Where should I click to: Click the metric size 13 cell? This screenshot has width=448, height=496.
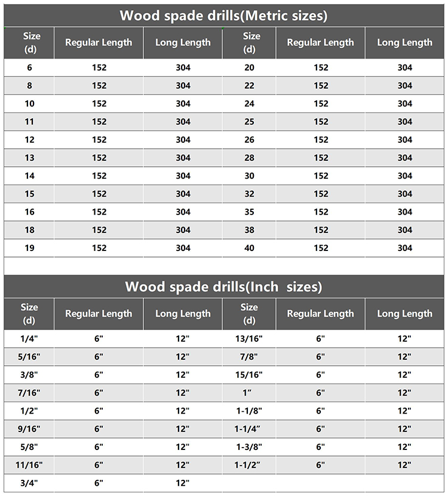[x=29, y=158]
